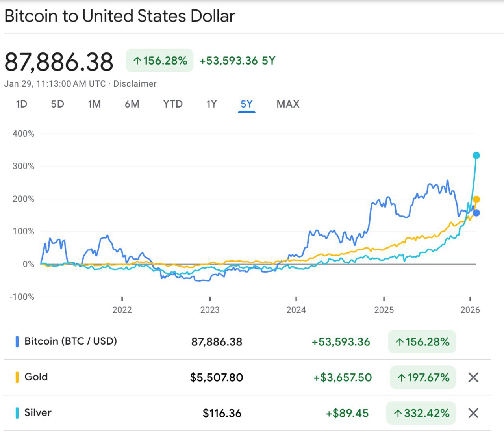The image size is (504, 436).
Task: Show the YTD time range
Action: pyautogui.click(x=173, y=104)
